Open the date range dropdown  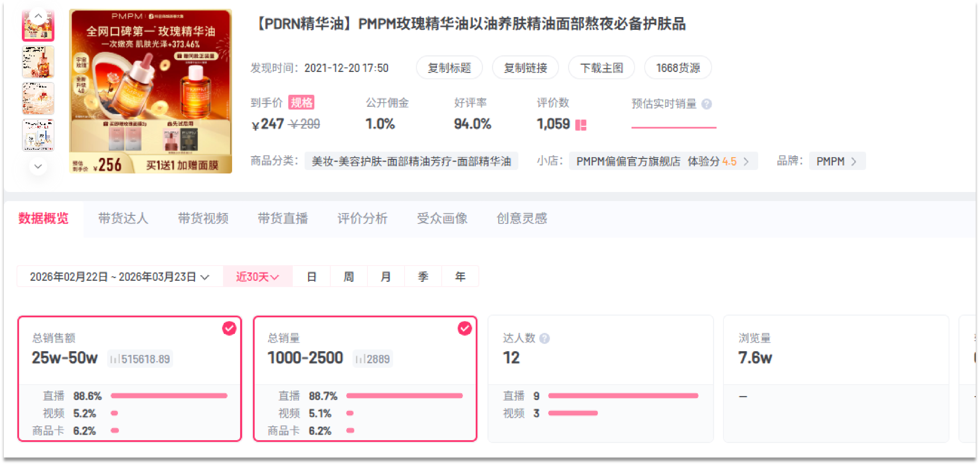(119, 276)
